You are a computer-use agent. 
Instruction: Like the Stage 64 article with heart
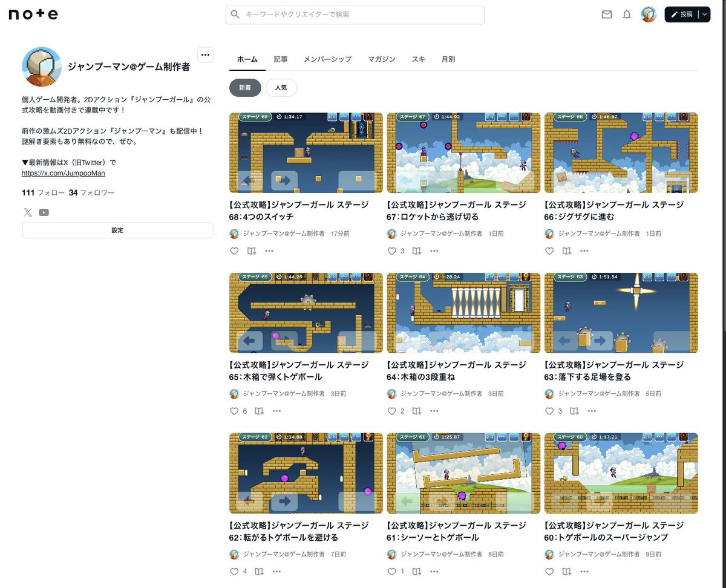pos(392,411)
